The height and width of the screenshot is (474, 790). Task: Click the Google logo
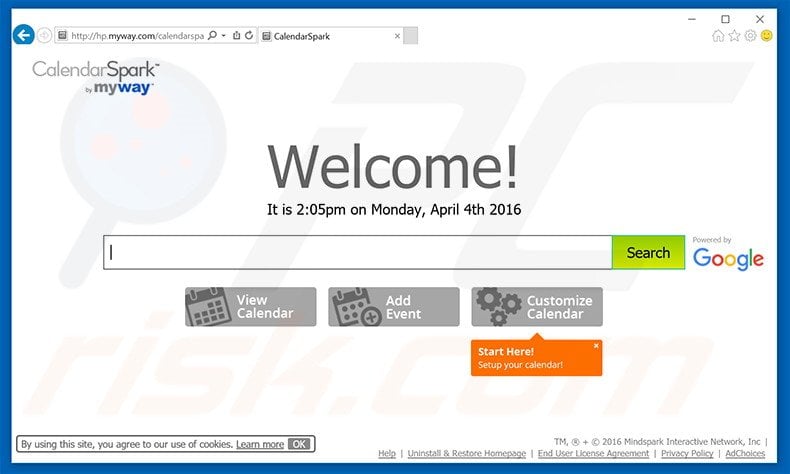pyautogui.click(x=728, y=258)
